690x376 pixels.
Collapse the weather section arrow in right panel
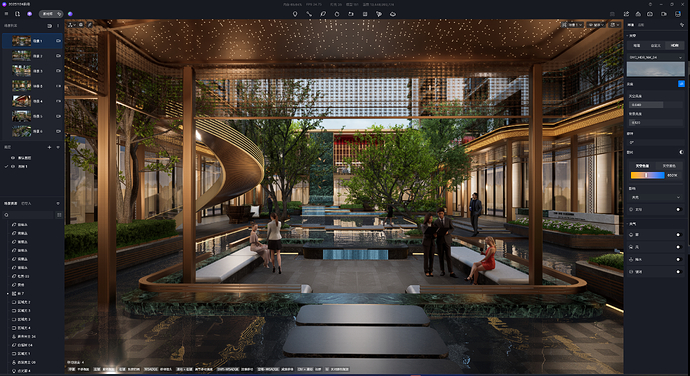coord(628,224)
